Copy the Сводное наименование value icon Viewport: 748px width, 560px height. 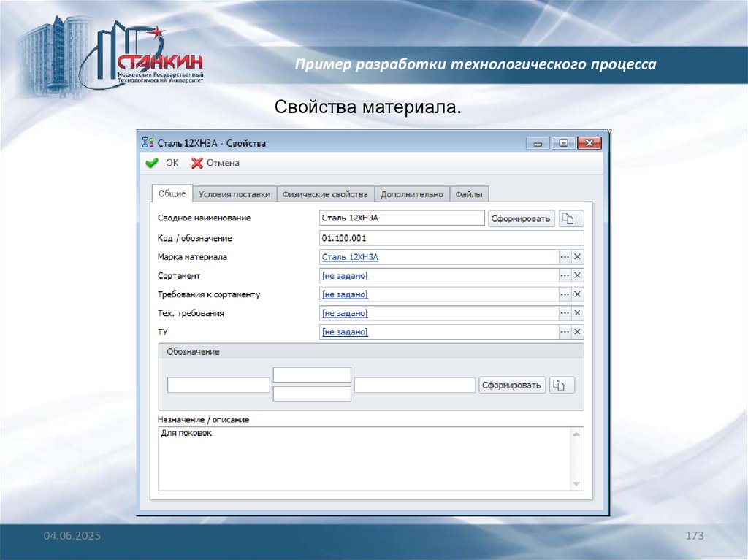tap(570, 218)
